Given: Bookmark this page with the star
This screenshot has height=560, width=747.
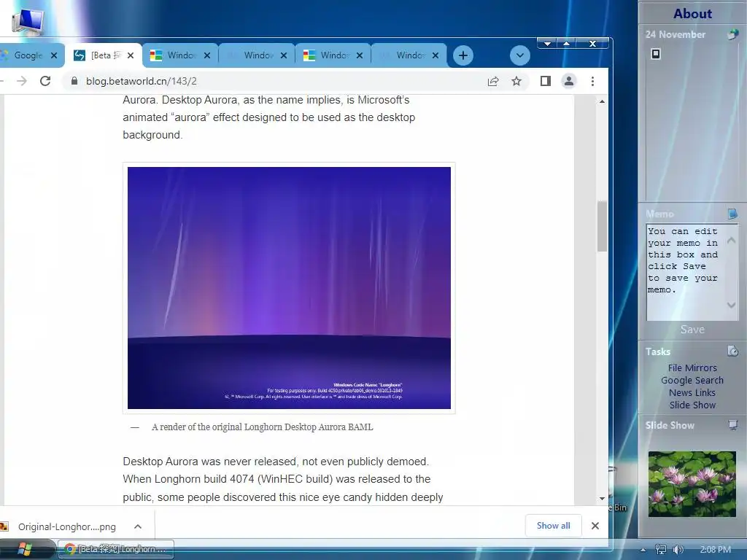Looking at the screenshot, I should click(x=516, y=82).
